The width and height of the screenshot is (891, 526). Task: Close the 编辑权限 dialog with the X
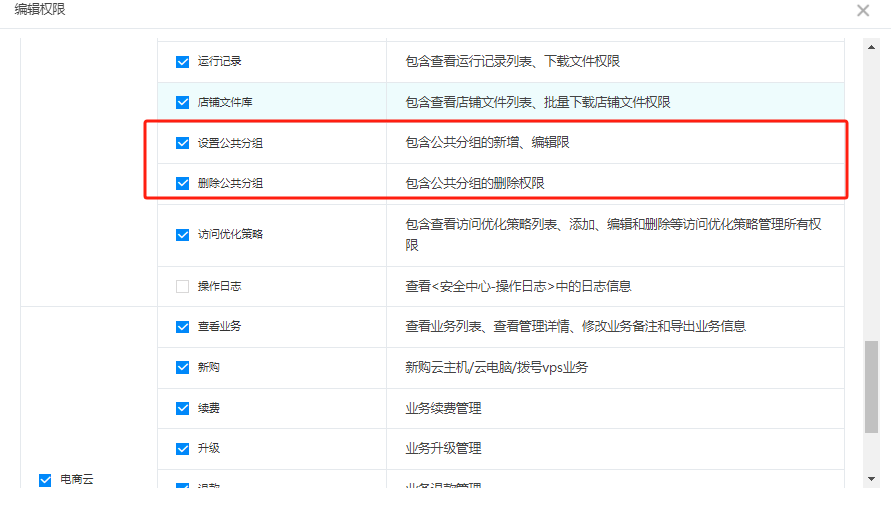[x=863, y=10]
